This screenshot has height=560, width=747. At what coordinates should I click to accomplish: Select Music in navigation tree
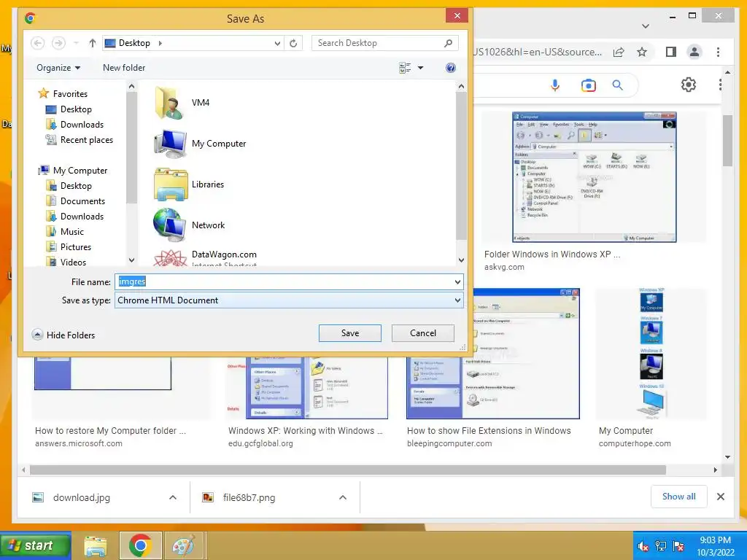(65, 231)
